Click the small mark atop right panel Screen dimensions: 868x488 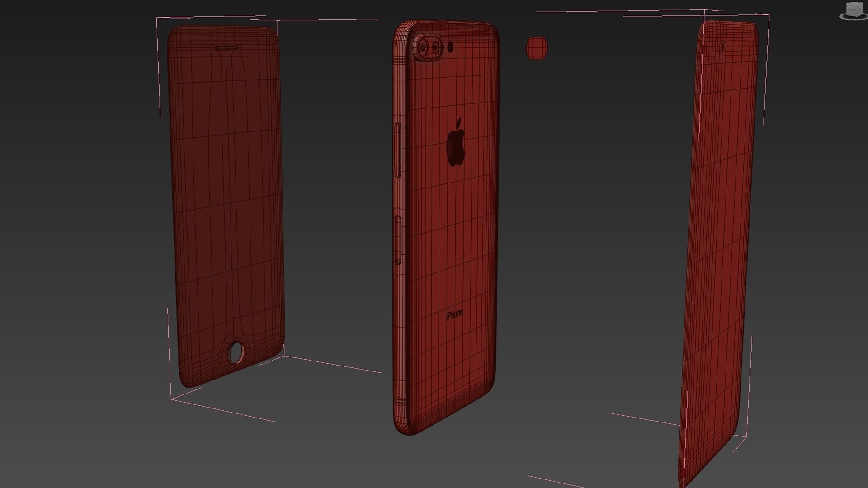click(x=722, y=47)
